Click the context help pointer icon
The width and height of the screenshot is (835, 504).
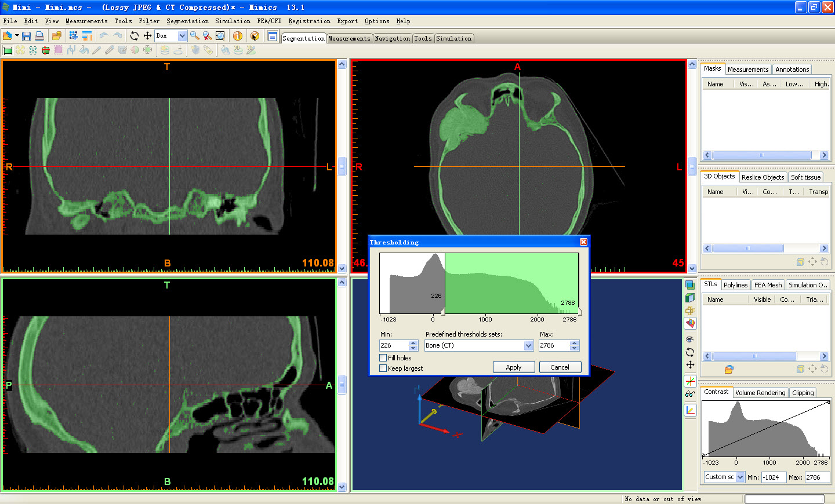(255, 36)
